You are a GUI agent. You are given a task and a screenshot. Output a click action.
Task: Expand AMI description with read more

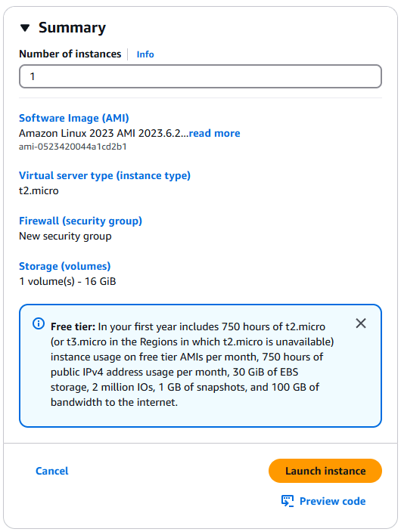coord(214,133)
